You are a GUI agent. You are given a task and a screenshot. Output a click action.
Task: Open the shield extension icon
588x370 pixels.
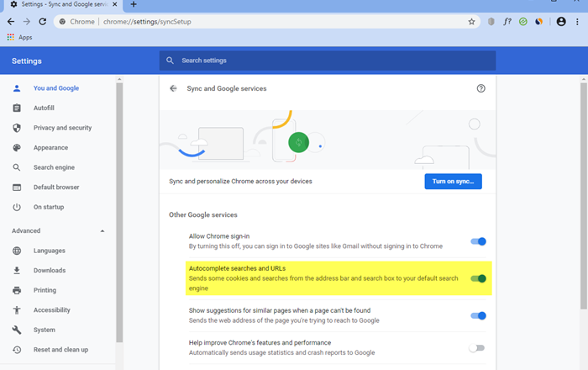491,22
